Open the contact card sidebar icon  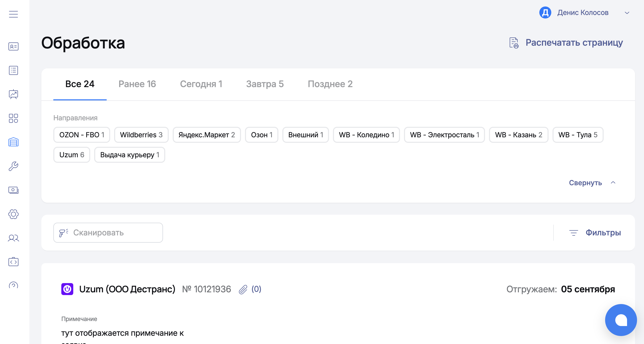pos(13,46)
